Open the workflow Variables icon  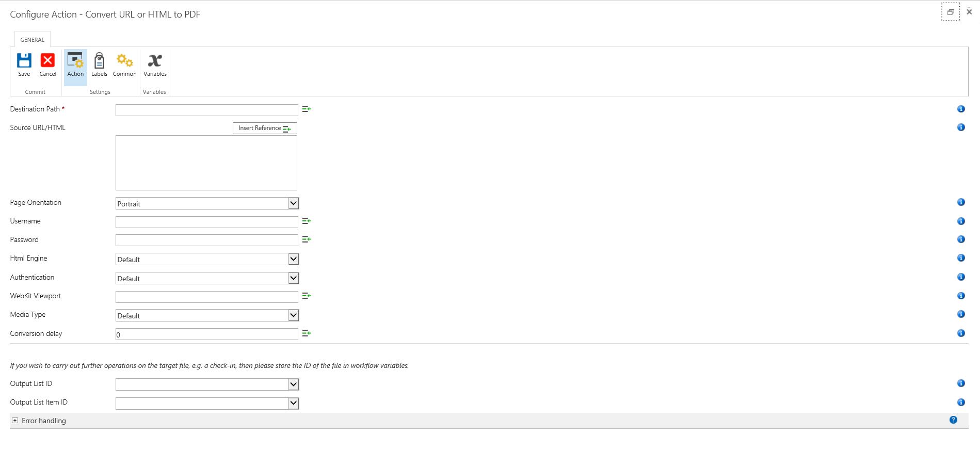tap(155, 61)
